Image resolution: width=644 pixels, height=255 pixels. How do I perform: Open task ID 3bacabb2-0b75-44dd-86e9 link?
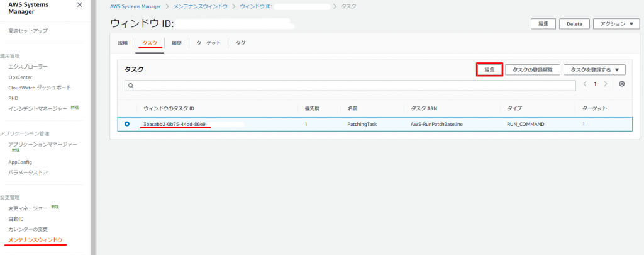(175, 124)
